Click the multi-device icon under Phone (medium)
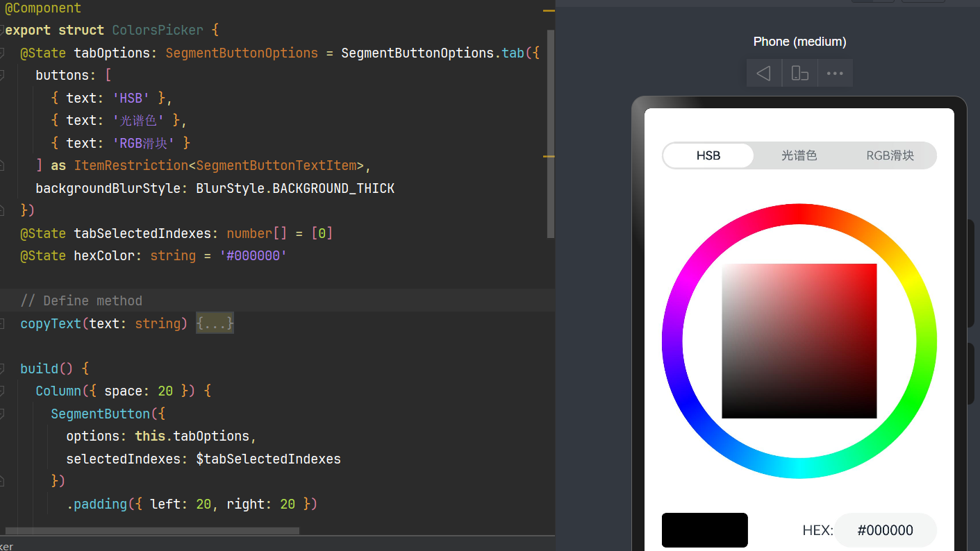Screen dimensions: 980x551 point(800,73)
